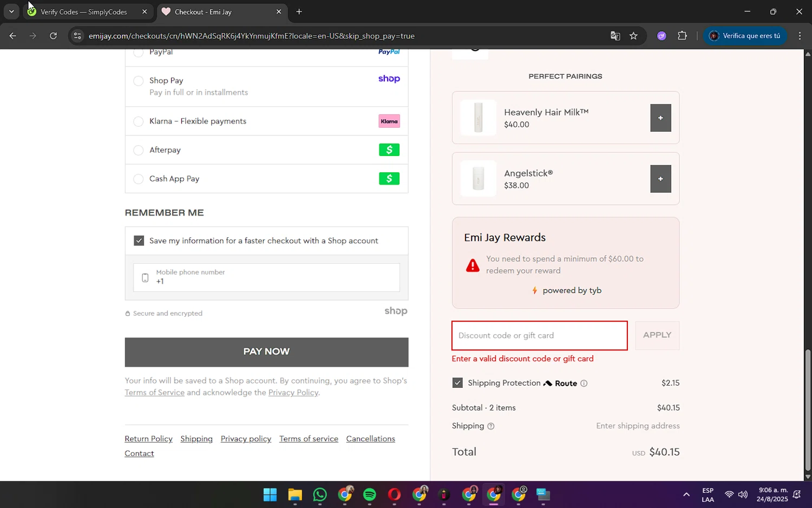Open the Windows Start menu
Screen dimensions: 812x508
pyautogui.click(x=270, y=494)
